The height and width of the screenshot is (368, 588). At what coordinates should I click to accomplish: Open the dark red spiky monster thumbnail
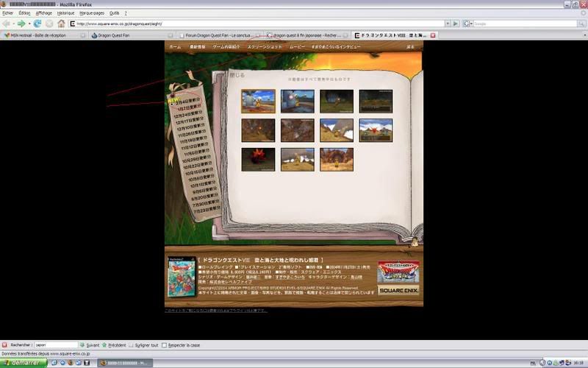tap(258, 160)
